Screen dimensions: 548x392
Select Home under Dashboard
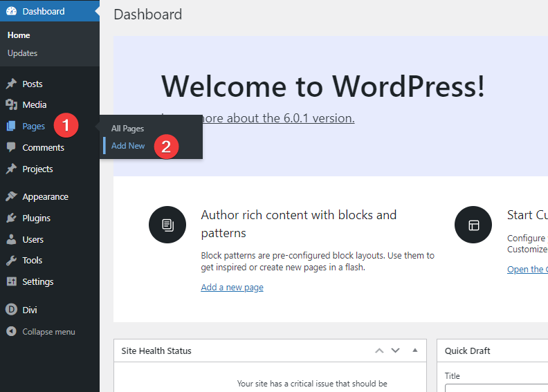pyautogui.click(x=19, y=35)
